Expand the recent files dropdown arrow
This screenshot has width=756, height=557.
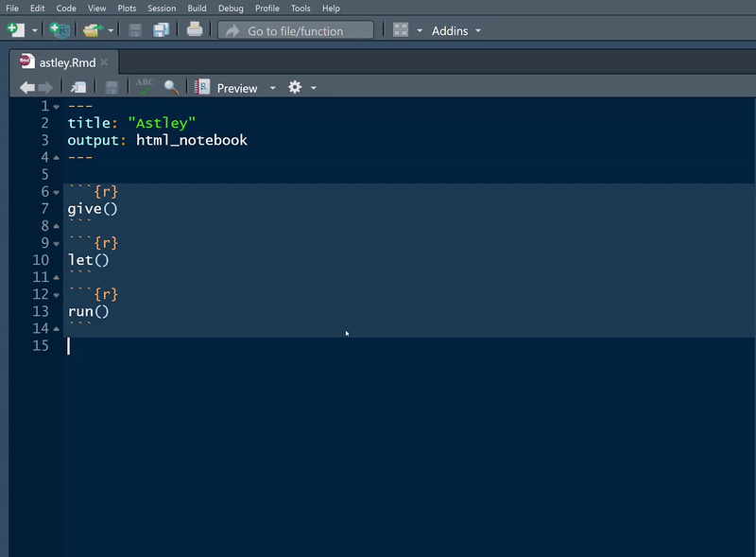pyautogui.click(x=111, y=31)
